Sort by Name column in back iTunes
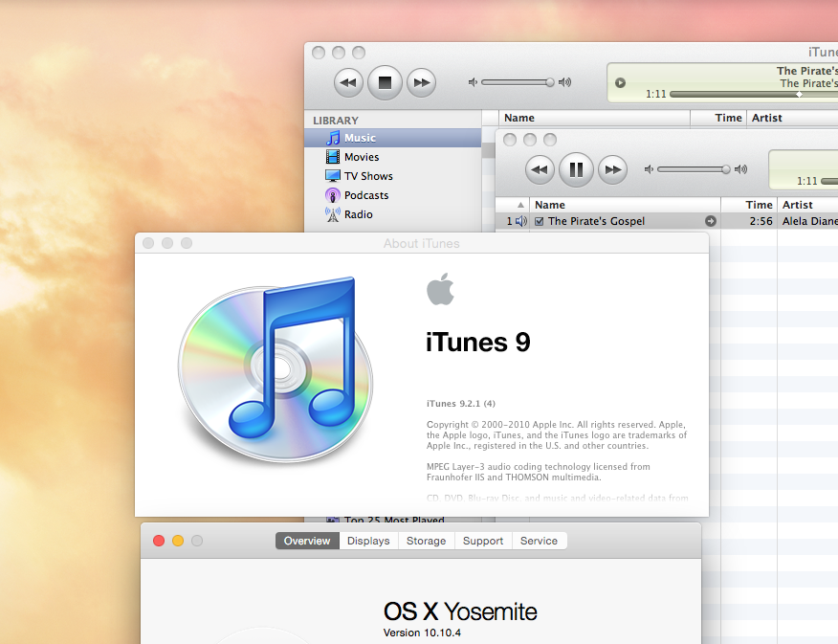Screen dimensions: 838x644 tap(594, 118)
